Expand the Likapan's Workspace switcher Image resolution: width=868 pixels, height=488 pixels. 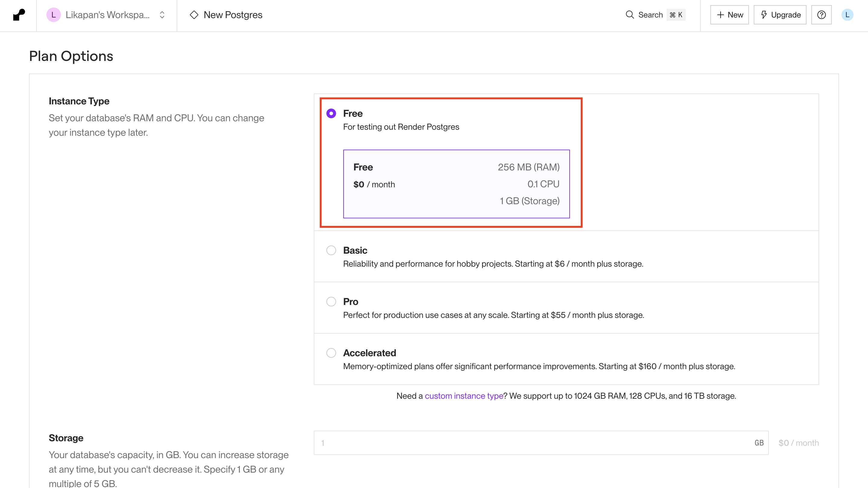tap(107, 15)
